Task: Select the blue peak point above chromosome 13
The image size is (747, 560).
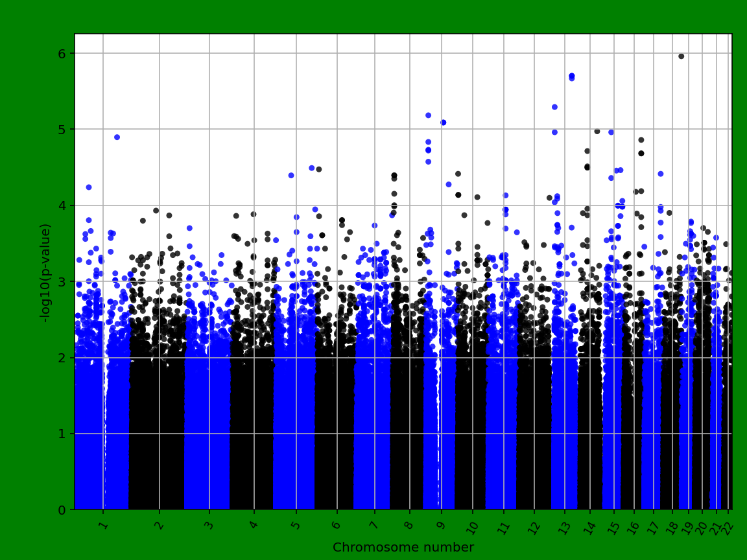Action: [571, 76]
